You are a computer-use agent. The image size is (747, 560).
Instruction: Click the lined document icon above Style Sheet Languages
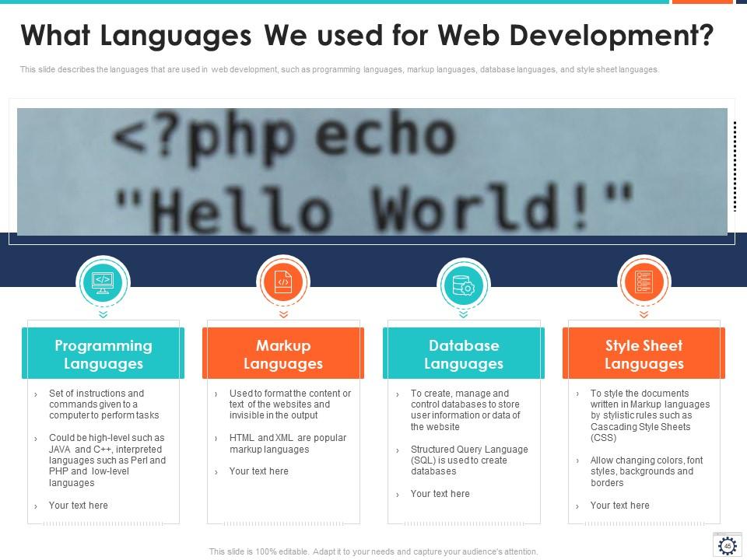tap(644, 282)
